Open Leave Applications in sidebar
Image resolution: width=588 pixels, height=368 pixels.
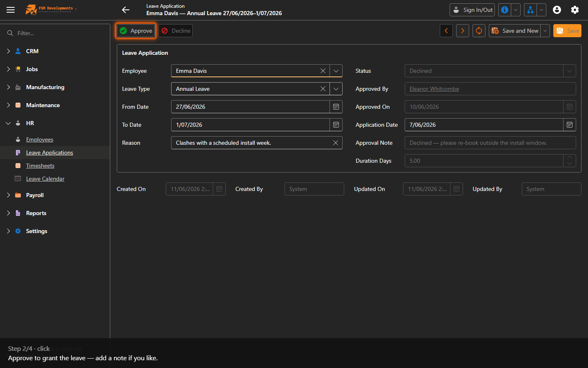pyautogui.click(x=49, y=153)
